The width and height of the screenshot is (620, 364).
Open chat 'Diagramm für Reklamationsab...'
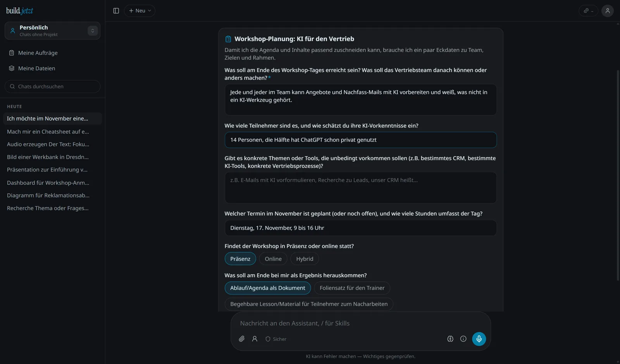pyautogui.click(x=52, y=195)
